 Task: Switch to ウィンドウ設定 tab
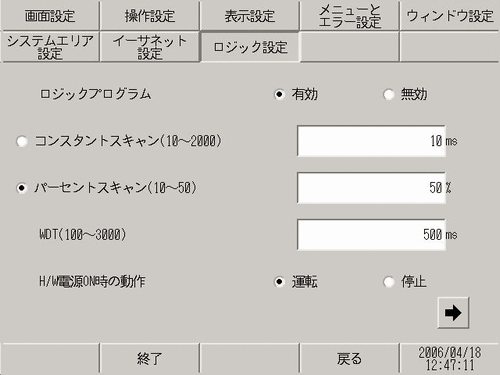click(450, 16)
